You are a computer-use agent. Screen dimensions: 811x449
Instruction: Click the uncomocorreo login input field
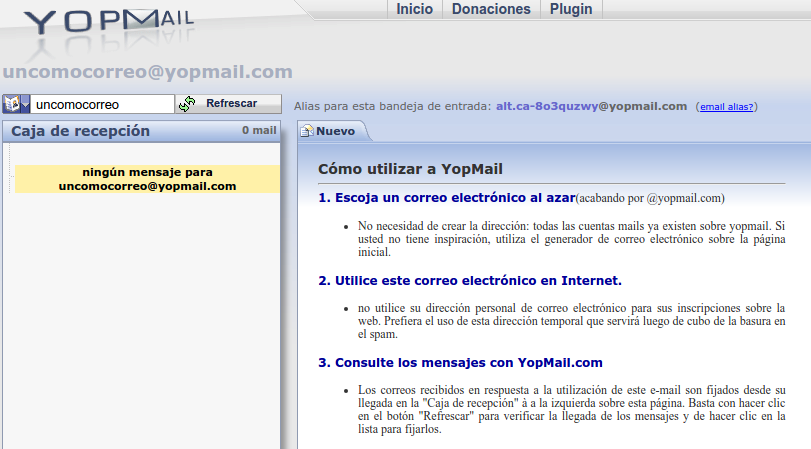102,104
